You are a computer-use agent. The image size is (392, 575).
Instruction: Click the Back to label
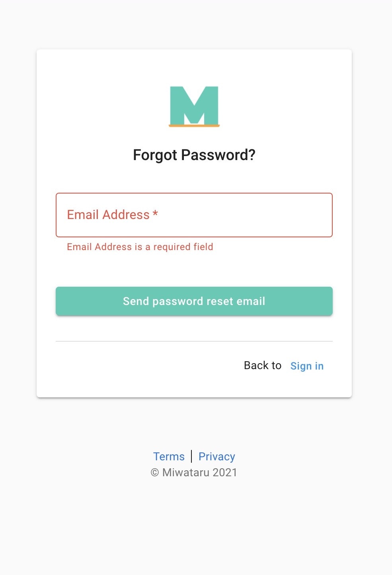(262, 365)
